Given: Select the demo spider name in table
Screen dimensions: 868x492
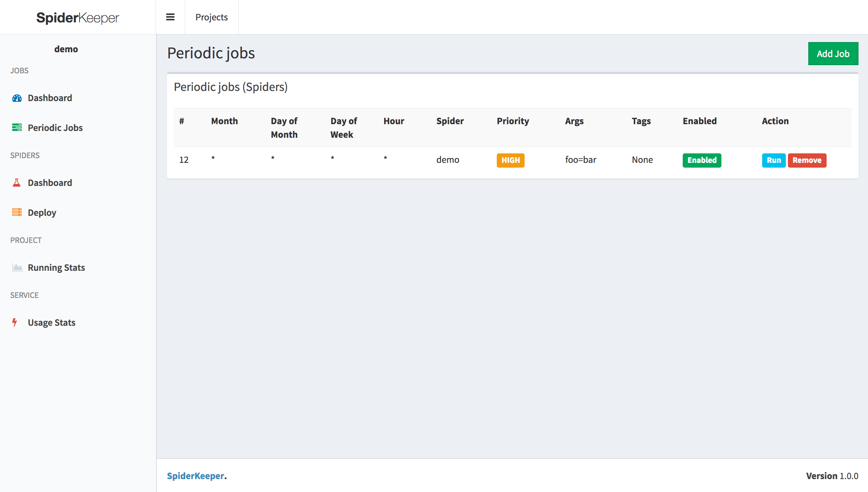Looking at the screenshot, I should click(448, 159).
